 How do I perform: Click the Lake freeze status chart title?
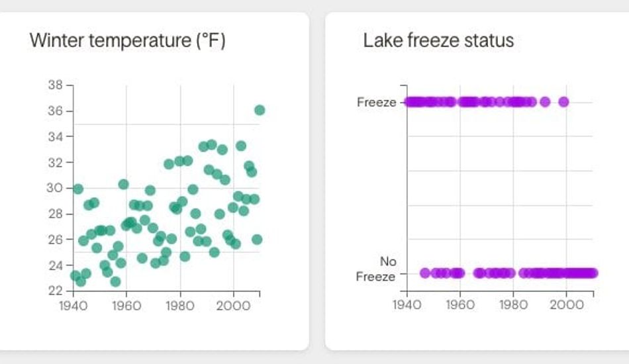(438, 40)
